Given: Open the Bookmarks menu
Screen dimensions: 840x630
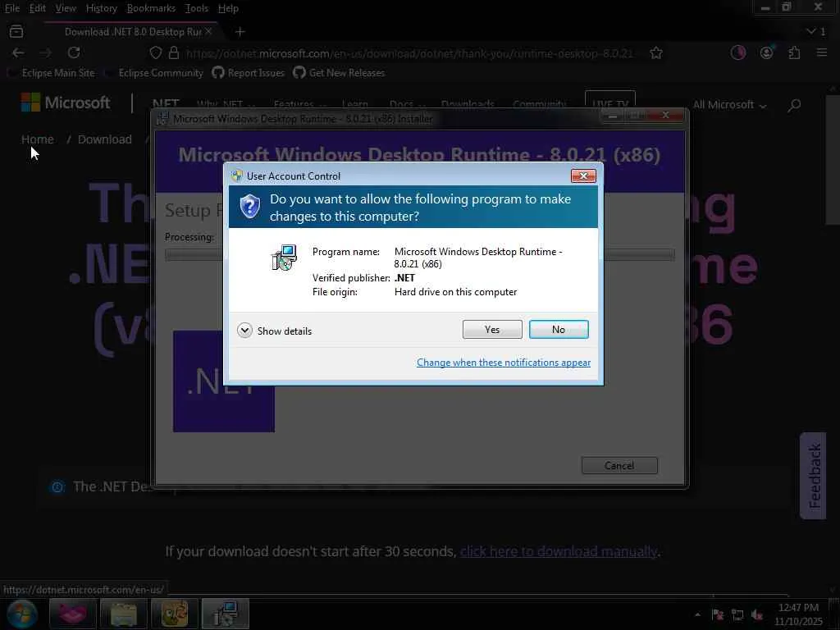Looking at the screenshot, I should point(151,8).
